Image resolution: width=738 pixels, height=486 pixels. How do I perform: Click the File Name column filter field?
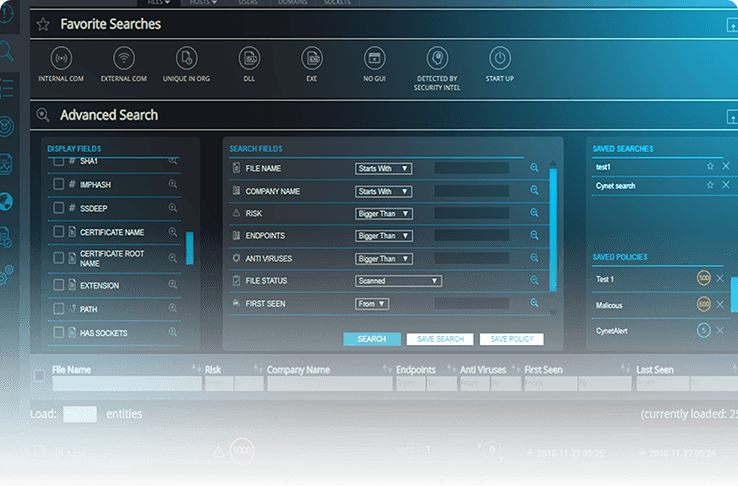click(x=124, y=383)
